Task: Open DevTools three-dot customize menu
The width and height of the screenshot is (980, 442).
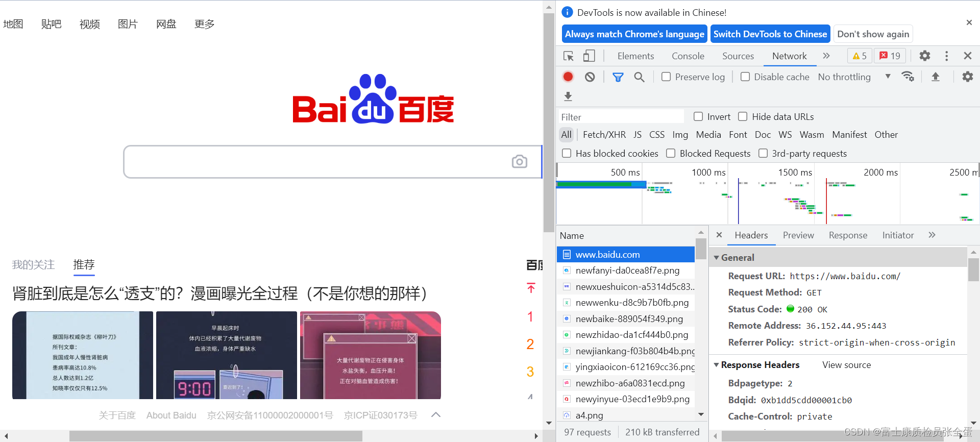Action: point(946,56)
